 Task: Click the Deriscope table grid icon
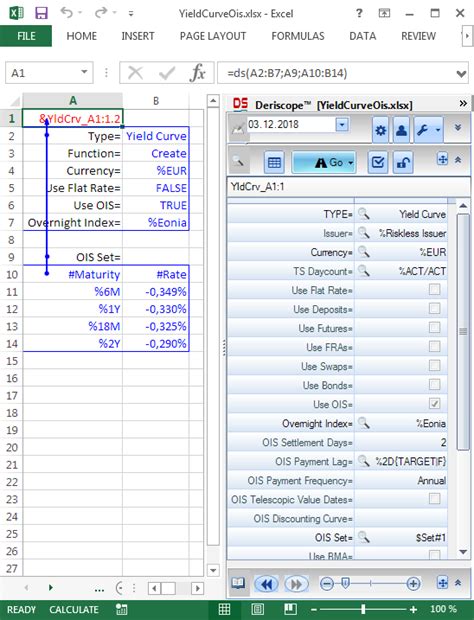click(x=274, y=162)
